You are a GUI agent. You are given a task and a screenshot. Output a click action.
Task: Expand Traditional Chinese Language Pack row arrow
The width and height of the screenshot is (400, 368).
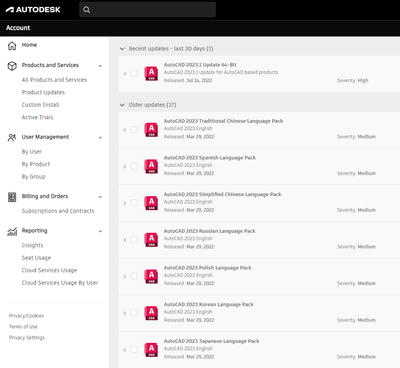pos(125,130)
